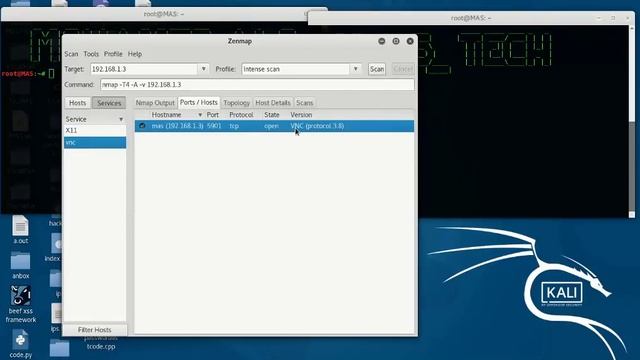Expand the Profile dropdown arrow

(x=356, y=69)
